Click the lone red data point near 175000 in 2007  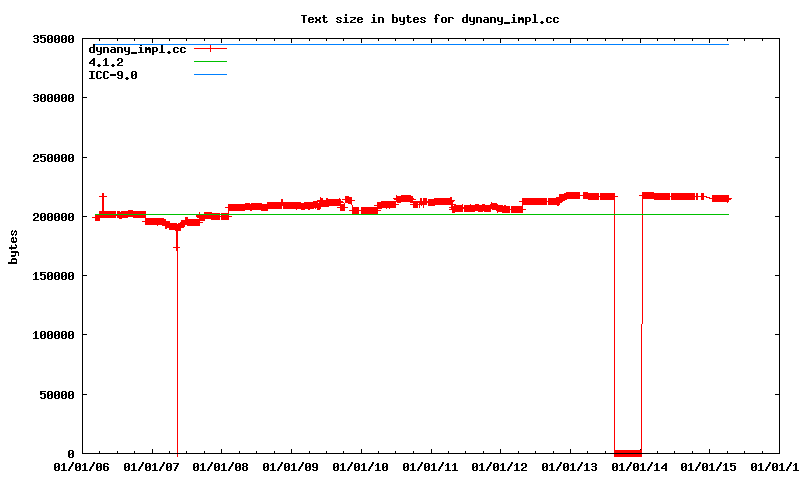177,247
